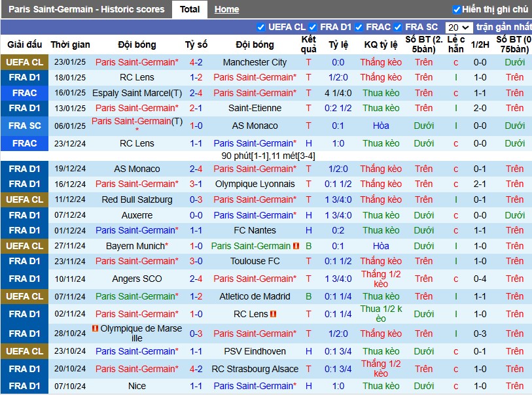The height and width of the screenshot is (395, 532).
Task: Open PSV Eindhoven team link
Action: coord(255,351)
